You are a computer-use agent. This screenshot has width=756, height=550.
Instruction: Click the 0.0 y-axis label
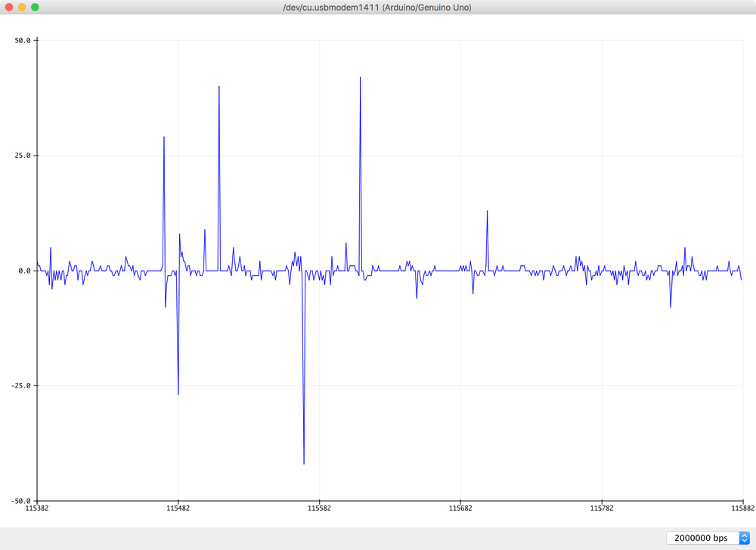pos(24,270)
